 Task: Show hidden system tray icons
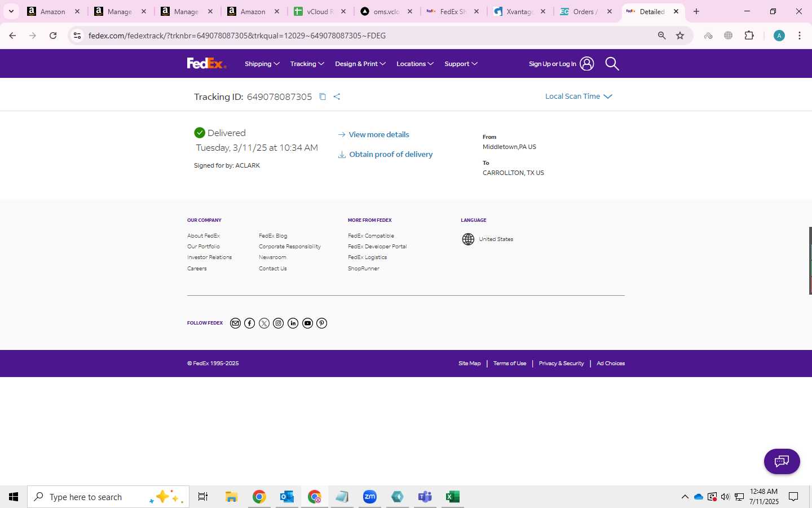685,497
